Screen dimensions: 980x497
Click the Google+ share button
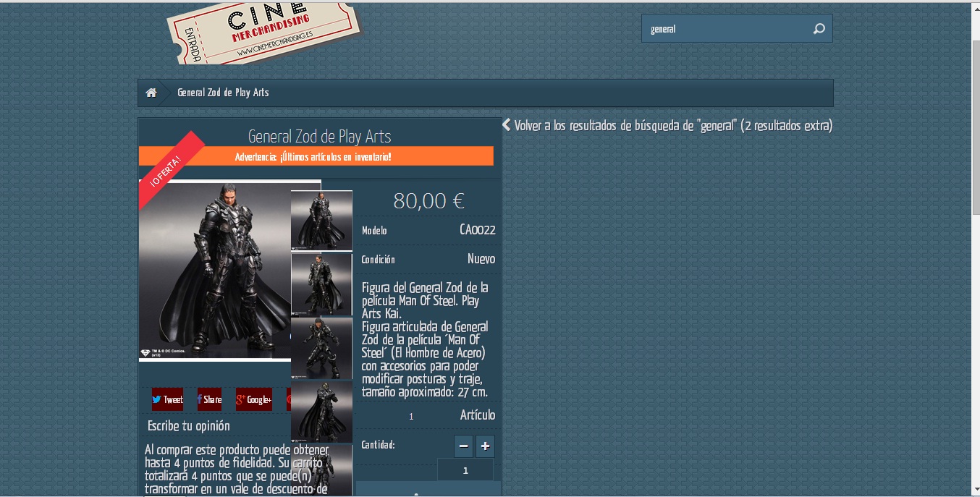coord(254,399)
